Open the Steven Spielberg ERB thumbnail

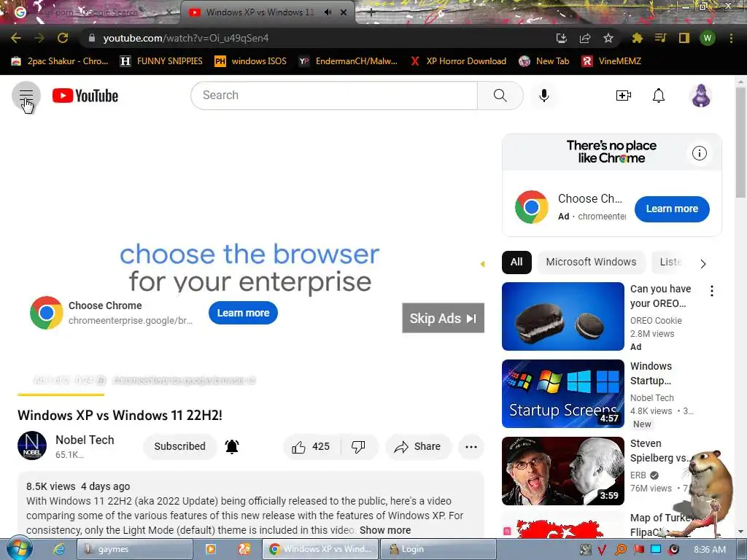pos(562,471)
